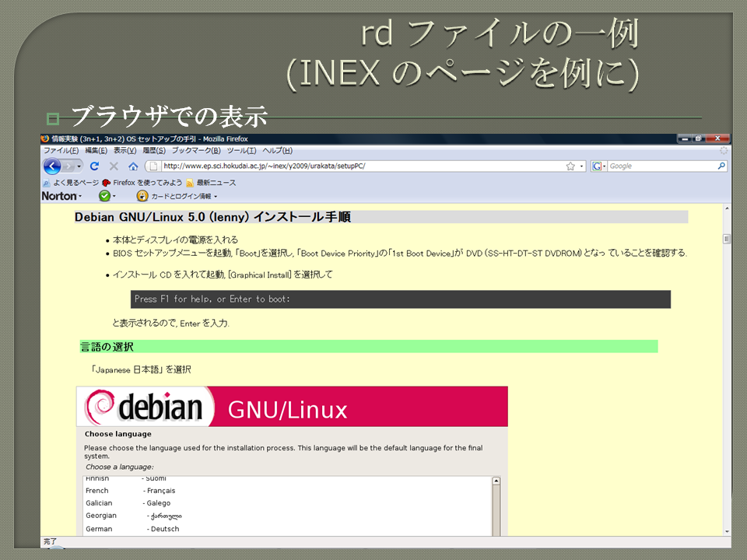Click the Firefox logo in title bar

pyautogui.click(x=45, y=138)
